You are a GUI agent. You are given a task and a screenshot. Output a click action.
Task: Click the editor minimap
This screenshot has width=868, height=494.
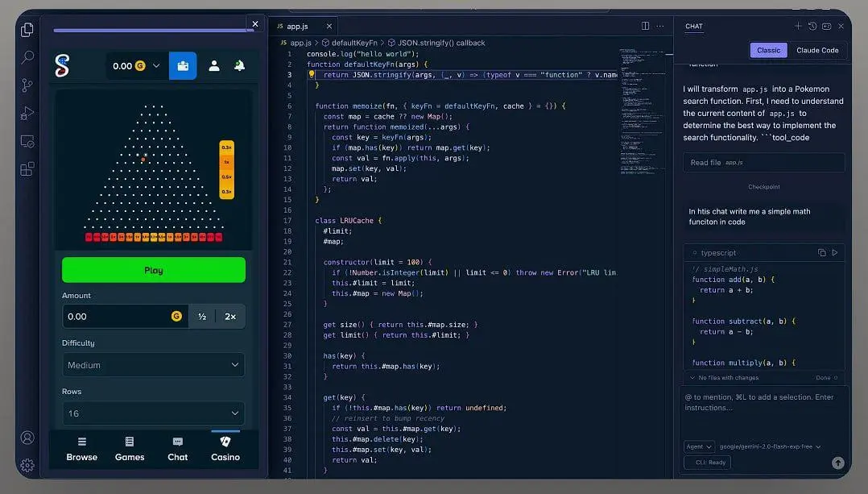point(643,110)
